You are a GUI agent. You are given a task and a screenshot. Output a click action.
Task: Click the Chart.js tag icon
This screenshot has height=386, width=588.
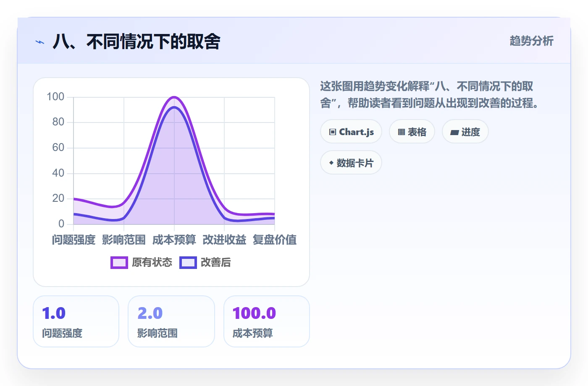[x=333, y=132]
